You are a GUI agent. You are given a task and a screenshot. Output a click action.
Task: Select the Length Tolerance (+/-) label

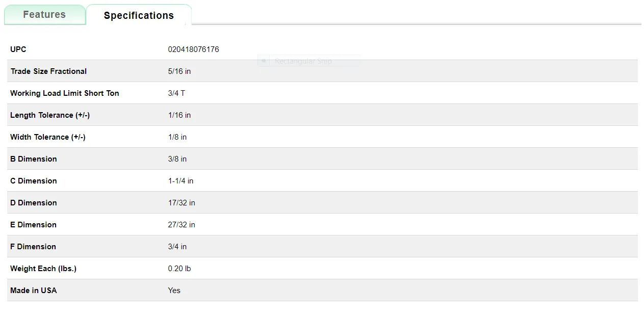pyautogui.click(x=50, y=115)
